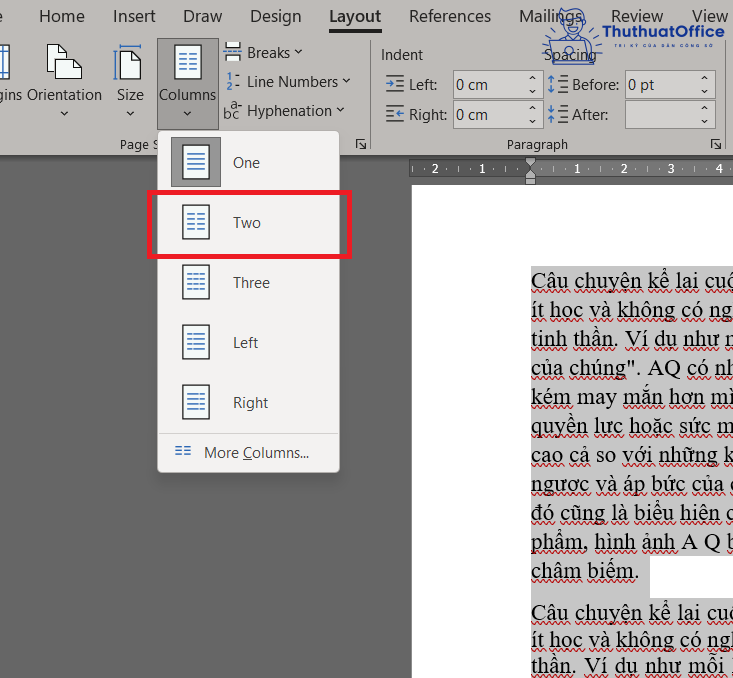Viewport: 733px width, 678px height.
Task: Increase Spacing After with up arrow
Action: click(704, 108)
